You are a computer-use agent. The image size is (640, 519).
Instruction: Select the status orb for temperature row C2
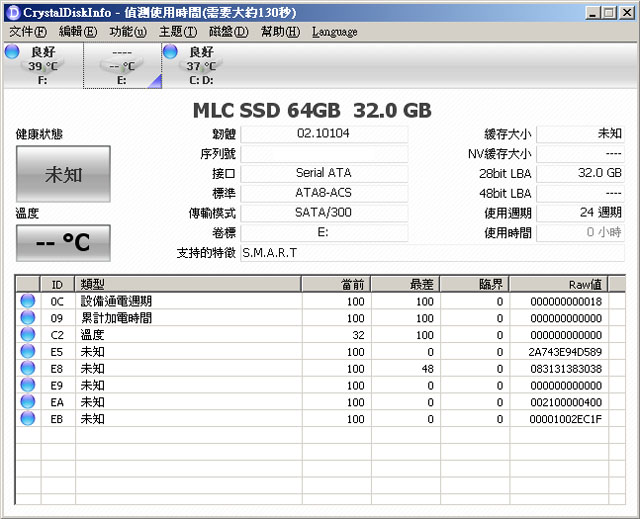click(x=27, y=335)
